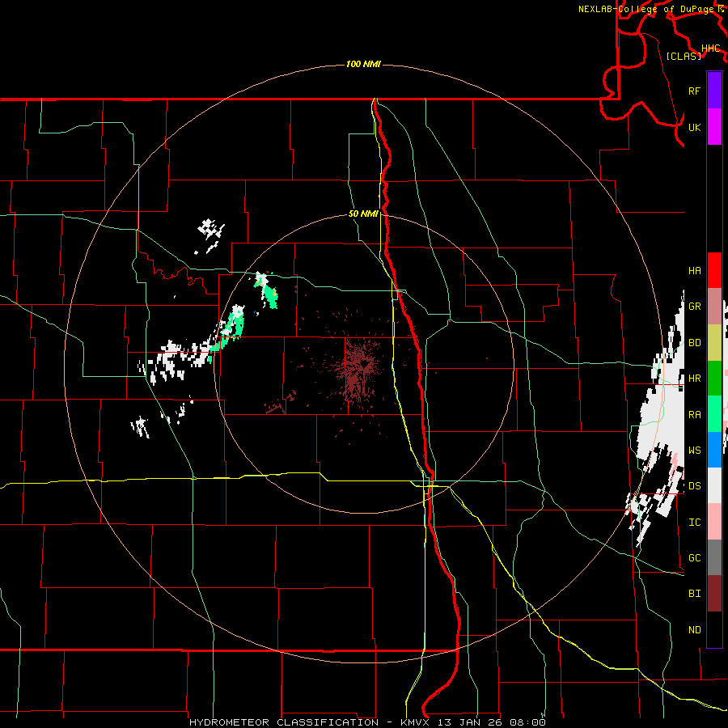Click the IC pink legend swatch
Image resolution: width=728 pixels, height=728 pixels.
[714, 522]
